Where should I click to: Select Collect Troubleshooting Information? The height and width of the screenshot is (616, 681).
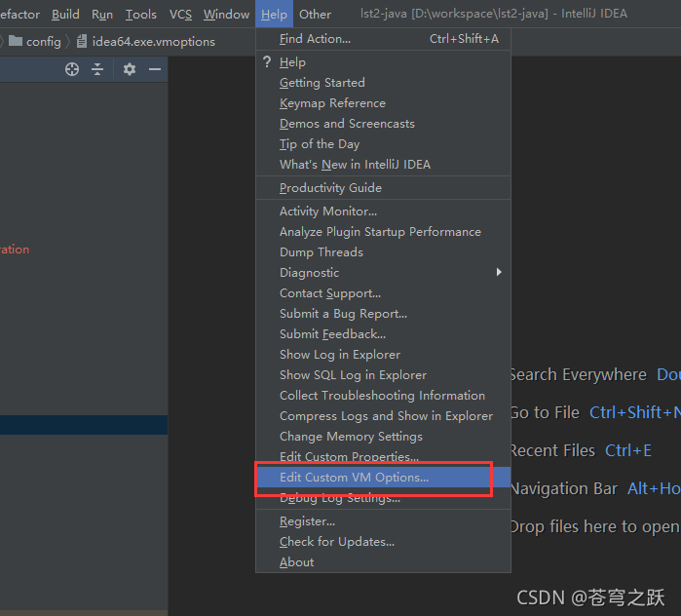tap(383, 396)
